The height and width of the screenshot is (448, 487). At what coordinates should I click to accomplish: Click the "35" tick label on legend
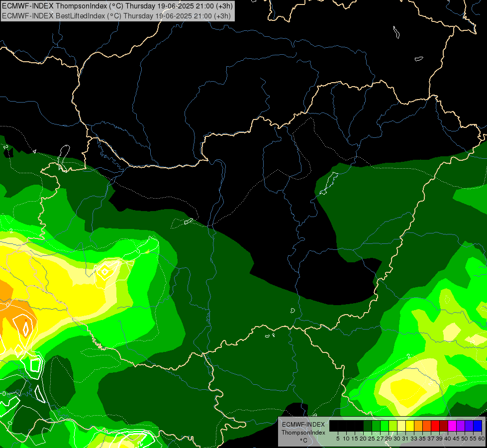(422, 439)
